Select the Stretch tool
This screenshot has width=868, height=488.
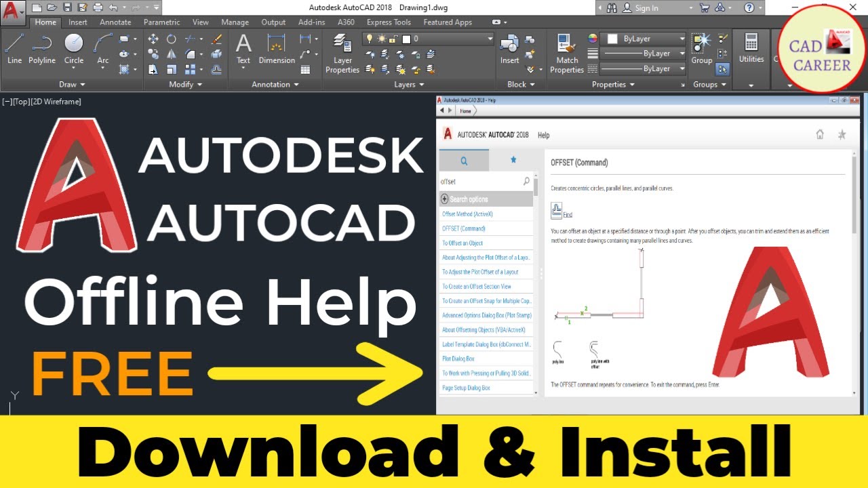point(153,69)
